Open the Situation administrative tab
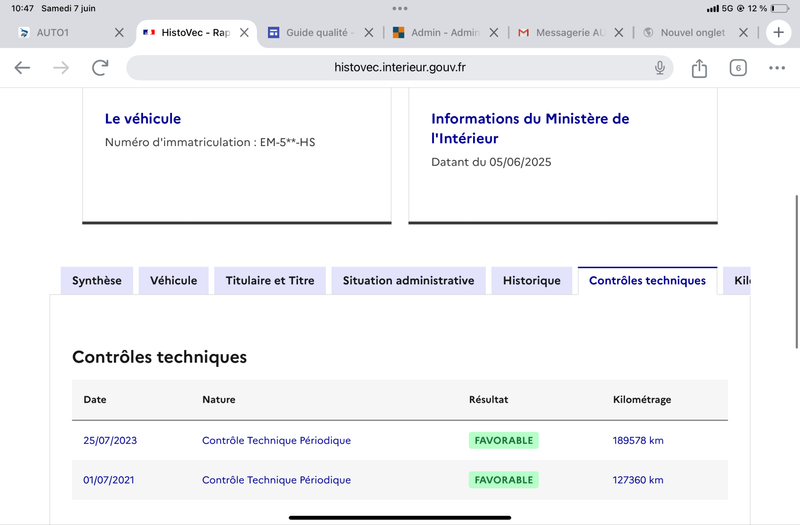 [x=408, y=281]
